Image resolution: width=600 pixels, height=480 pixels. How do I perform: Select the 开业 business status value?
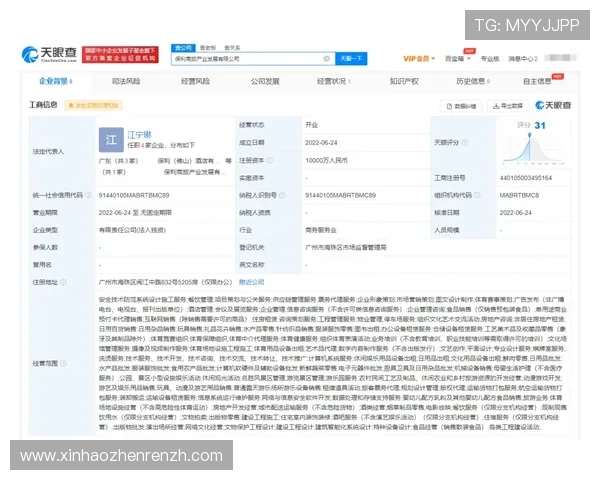(311, 125)
